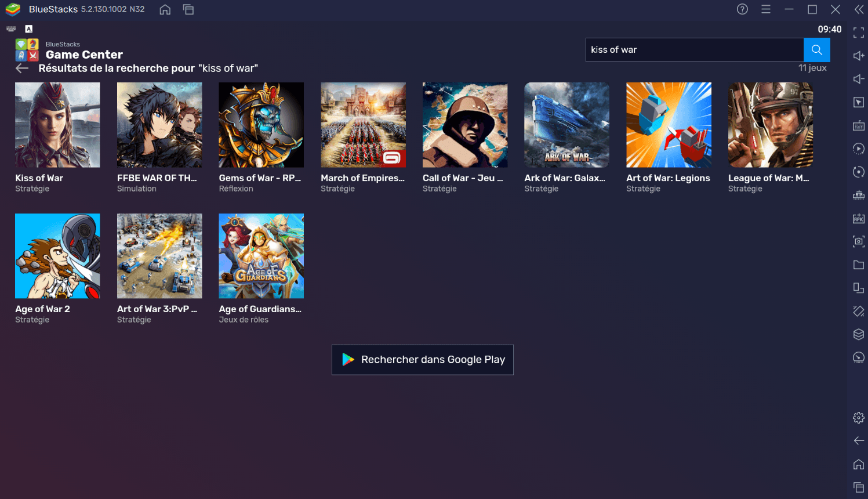This screenshot has height=499, width=868.
Task: Open the media folder icon
Action: point(859,265)
